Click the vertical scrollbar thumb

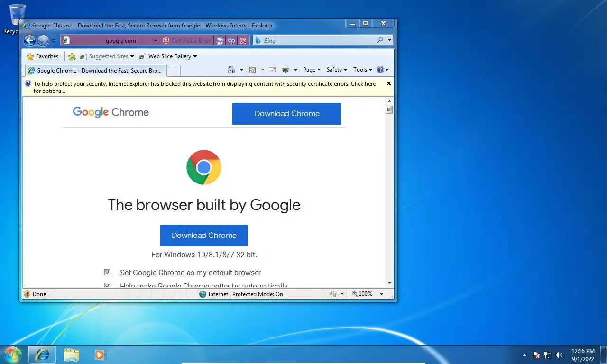pos(389,110)
